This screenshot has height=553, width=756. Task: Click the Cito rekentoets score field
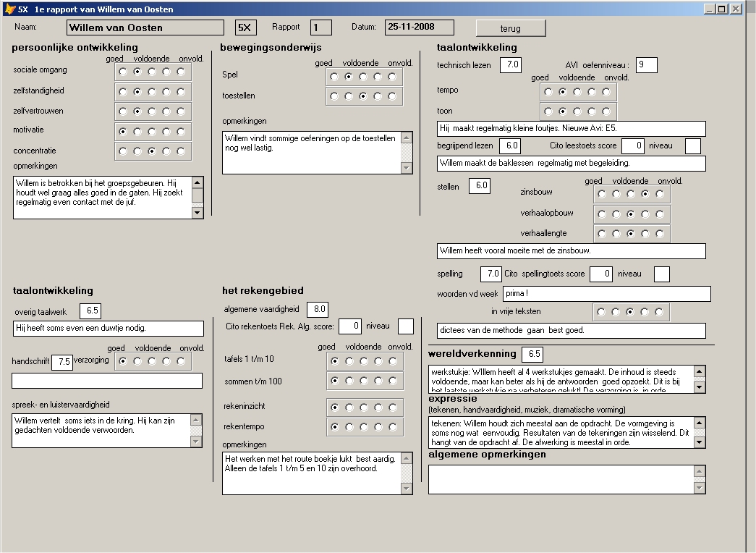(x=349, y=326)
